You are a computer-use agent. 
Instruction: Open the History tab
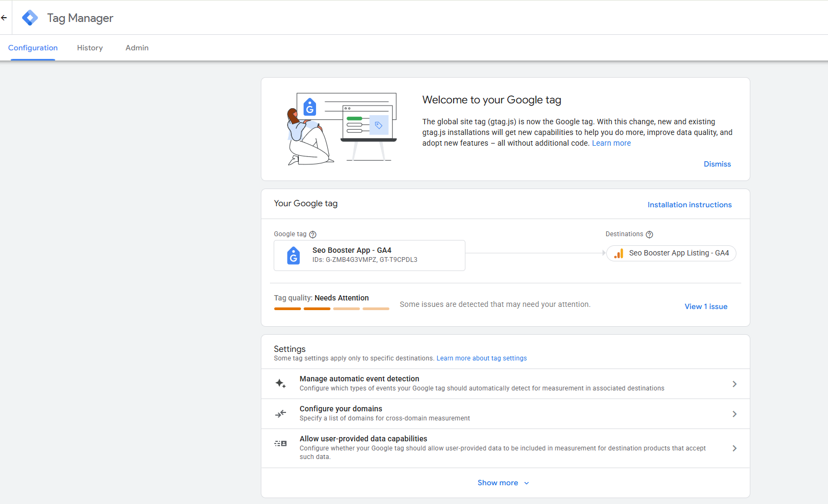point(90,48)
